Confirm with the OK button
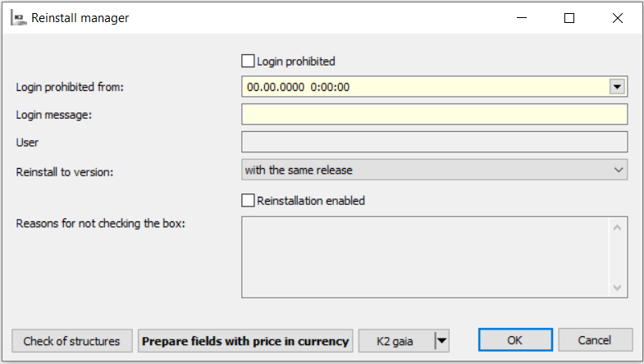The width and height of the screenshot is (644, 364). point(514,340)
